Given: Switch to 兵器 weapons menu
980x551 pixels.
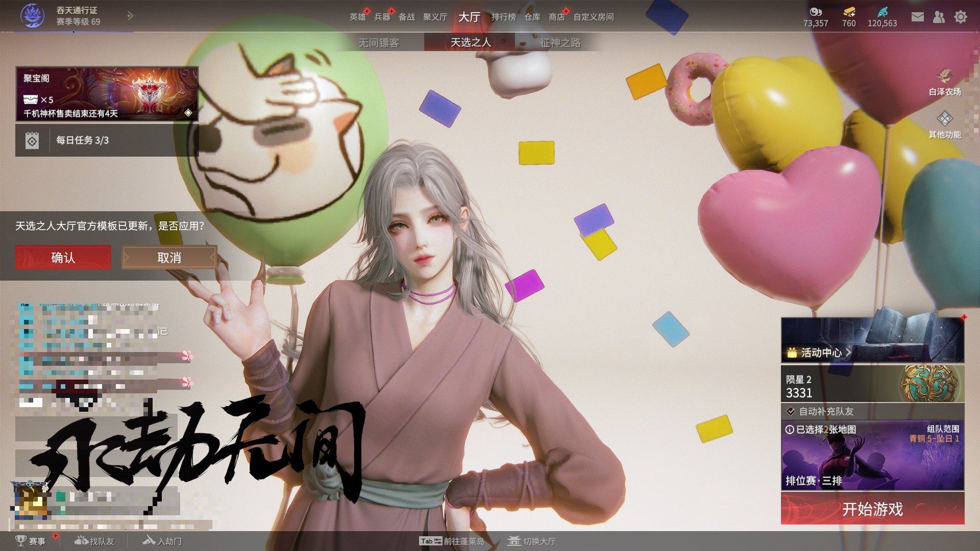Looking at the screenshot, I should 382,17.
